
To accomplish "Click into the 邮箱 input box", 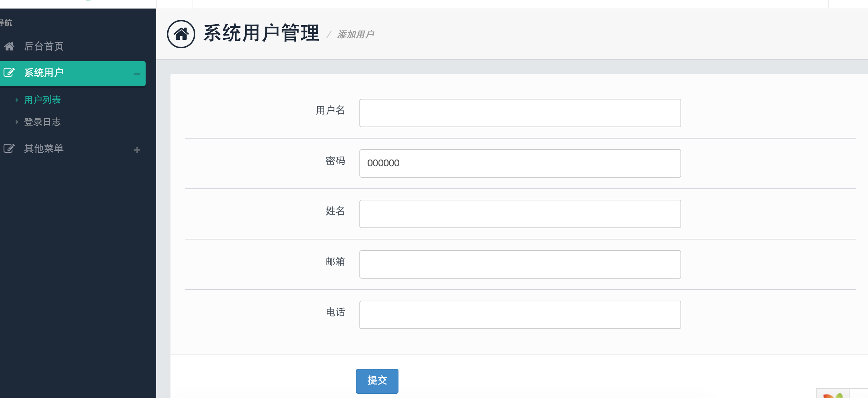I will click(520, 264).
